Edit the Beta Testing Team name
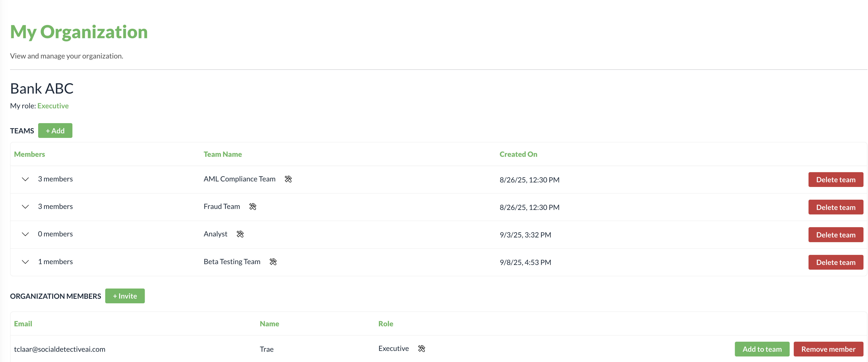868x362 pixels. (273, 262)
